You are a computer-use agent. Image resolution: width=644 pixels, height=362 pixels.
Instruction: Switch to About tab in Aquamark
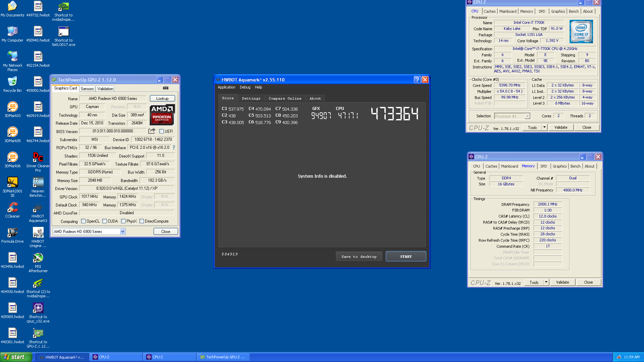point(315,98)
